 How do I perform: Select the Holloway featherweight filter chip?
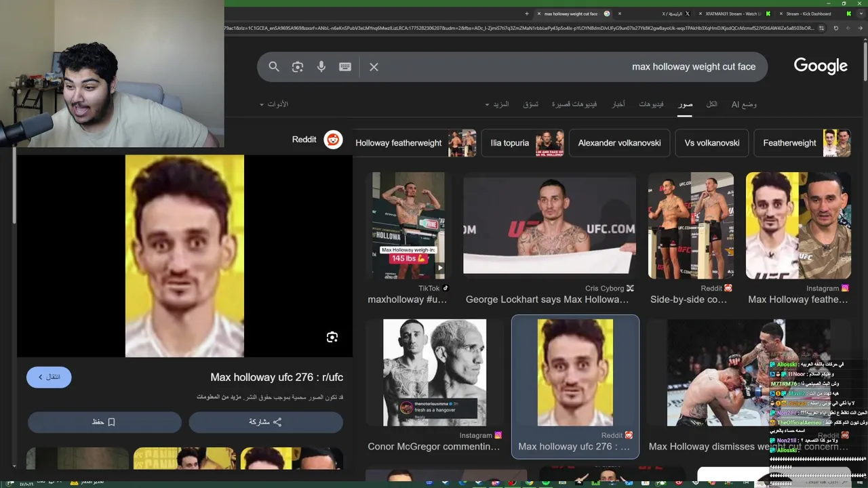(415, 143)
